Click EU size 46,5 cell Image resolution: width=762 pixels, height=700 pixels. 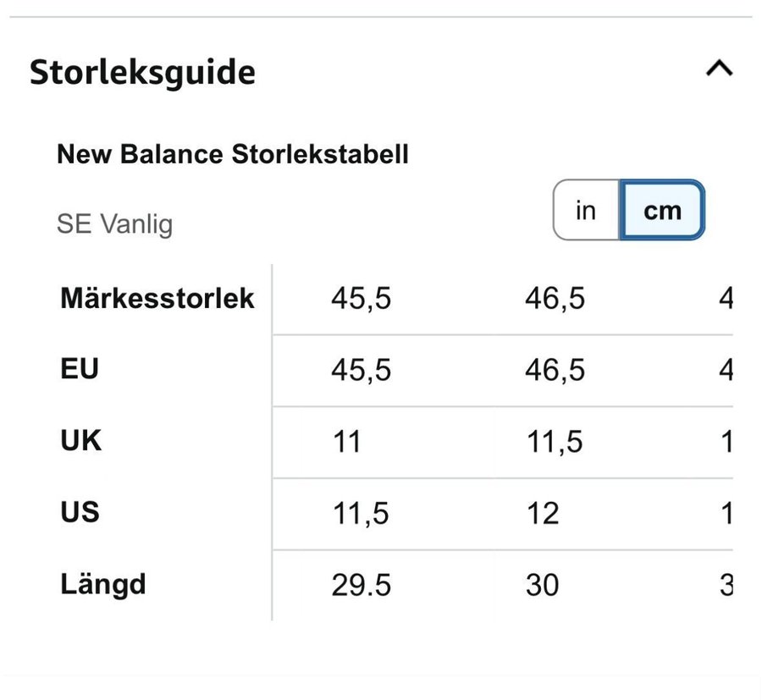[x=555, y=370]
